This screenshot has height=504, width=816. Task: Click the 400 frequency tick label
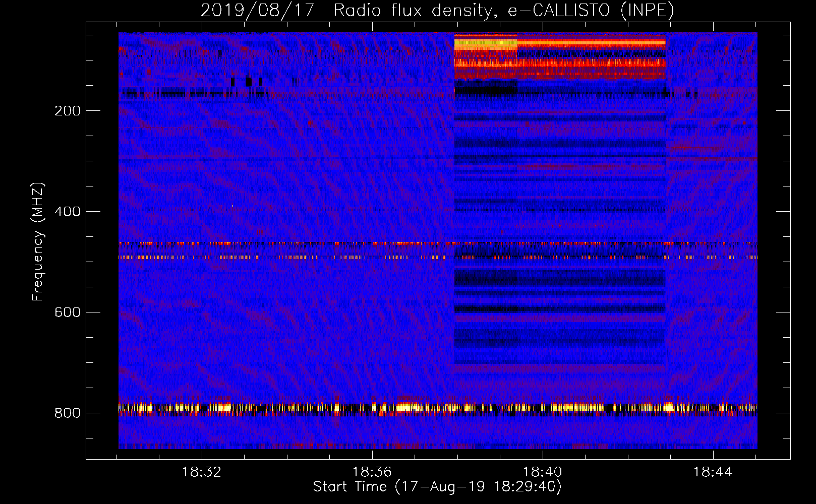click(x=68, y=212)
